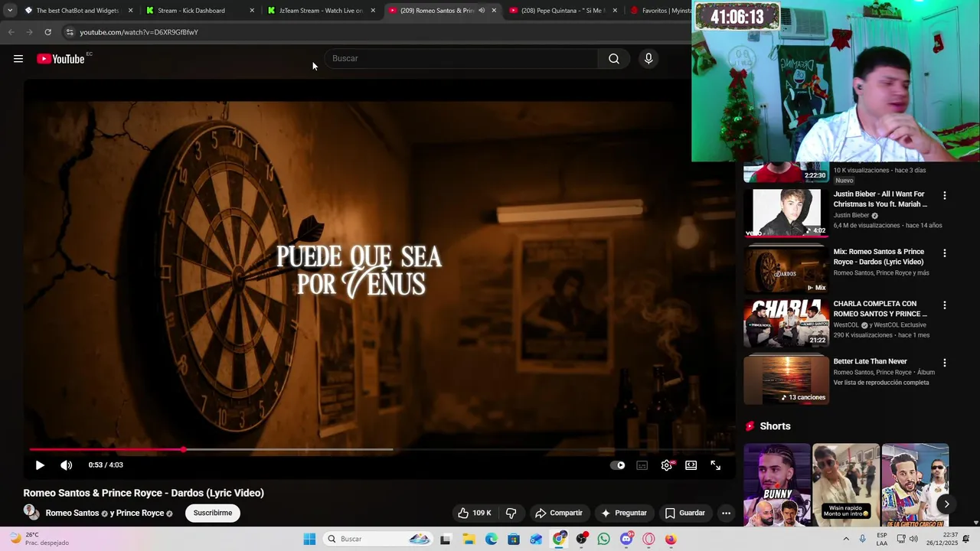This screenshot has height=551, width=980.
Task: Click the search magnifier button
Action: [x=614, y=59]
